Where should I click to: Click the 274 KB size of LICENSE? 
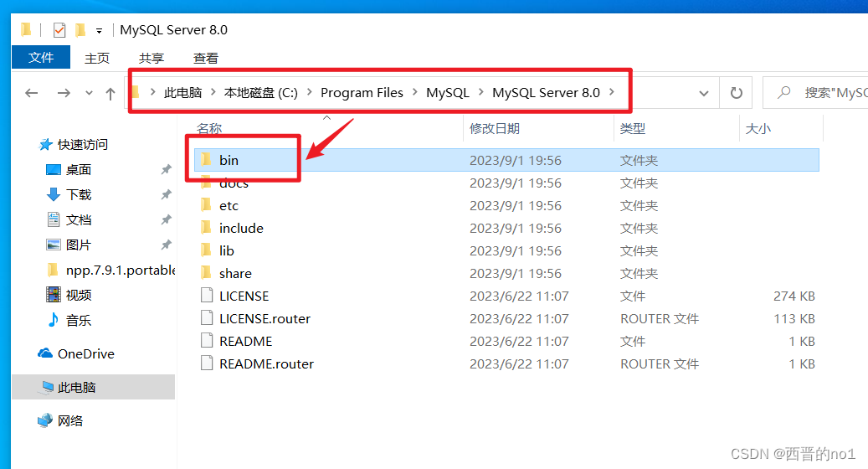[x=794, y=296]
